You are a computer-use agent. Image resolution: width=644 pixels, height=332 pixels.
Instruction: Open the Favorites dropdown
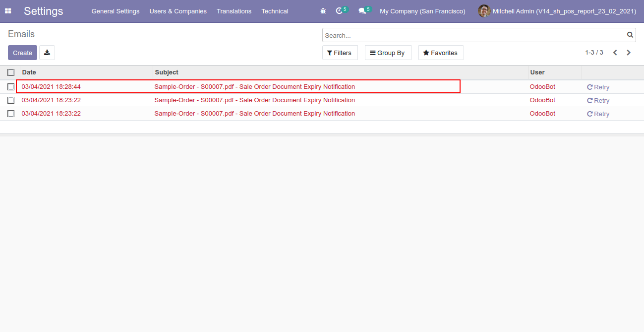click(x=441, y=53)
